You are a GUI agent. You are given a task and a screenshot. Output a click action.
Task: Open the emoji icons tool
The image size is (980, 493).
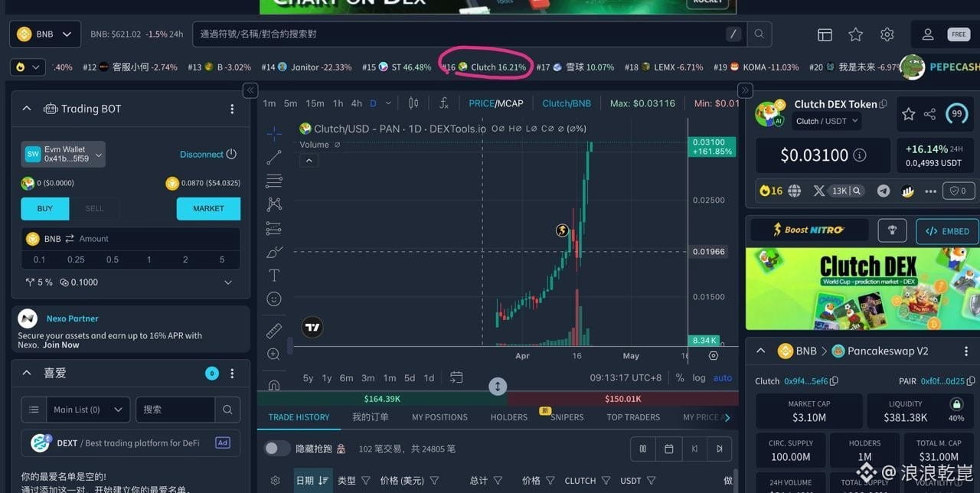click(x=274, y=299)
